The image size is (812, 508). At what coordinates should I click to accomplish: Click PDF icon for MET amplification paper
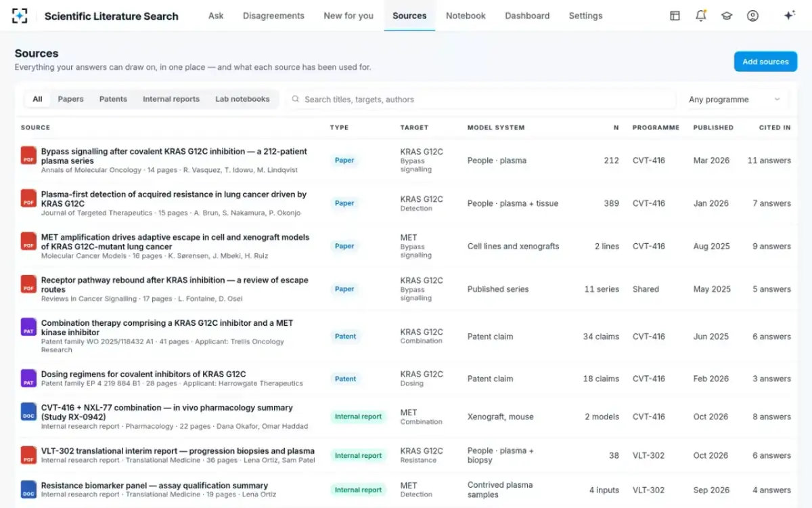pos(28,241)
